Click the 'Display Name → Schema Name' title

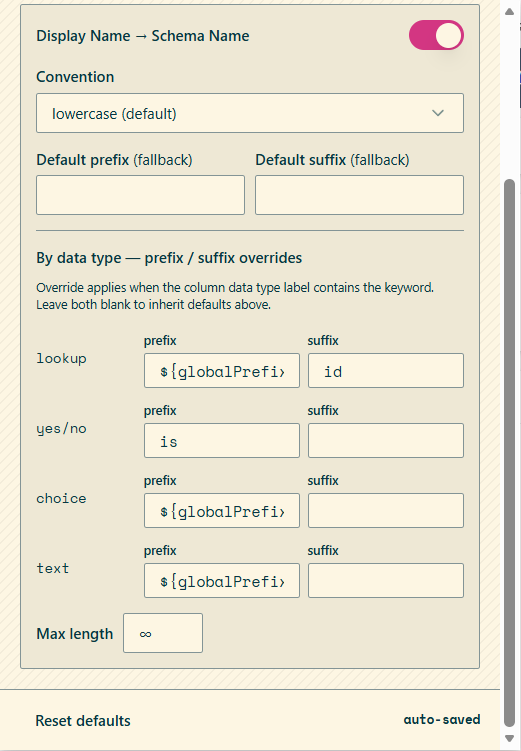pos(143,36)
